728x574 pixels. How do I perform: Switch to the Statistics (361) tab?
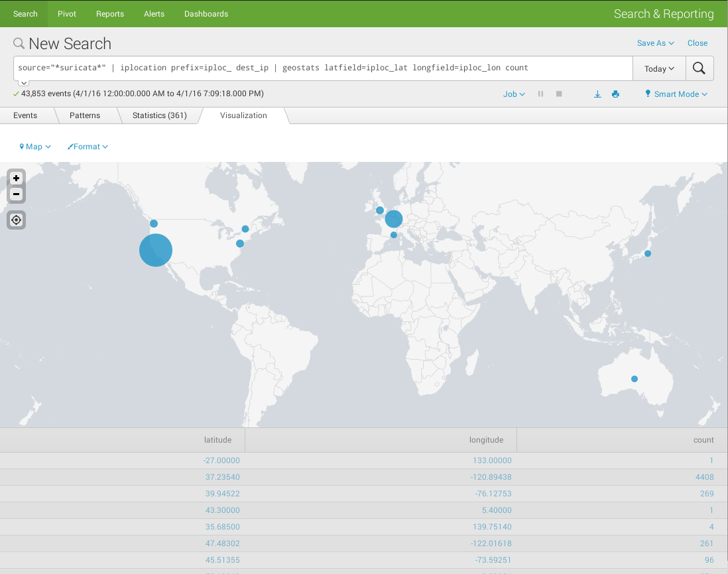click(x=159, y=115)
